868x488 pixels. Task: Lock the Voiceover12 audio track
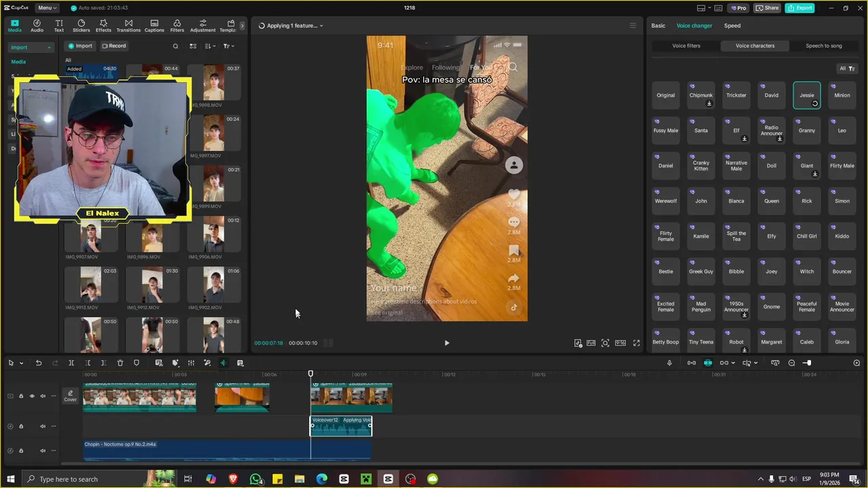click(x=21, y=426)
